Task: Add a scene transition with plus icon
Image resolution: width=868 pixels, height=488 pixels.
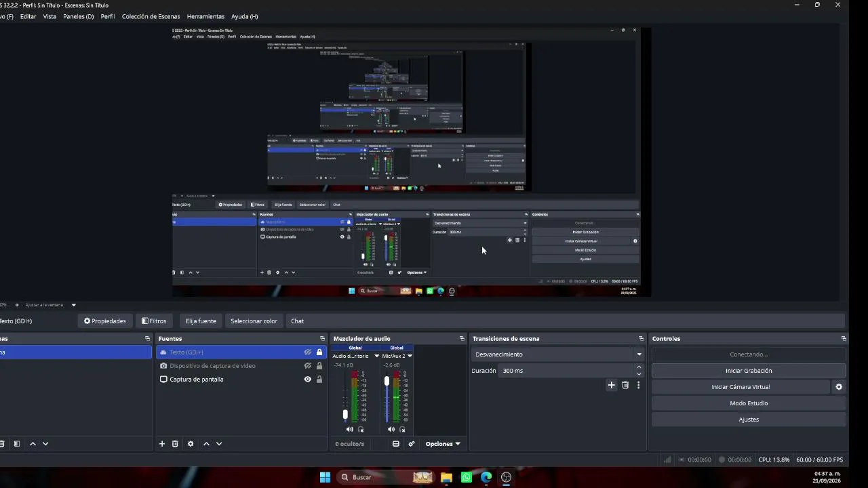Action: pyautogui.click(x=611, y=385)
